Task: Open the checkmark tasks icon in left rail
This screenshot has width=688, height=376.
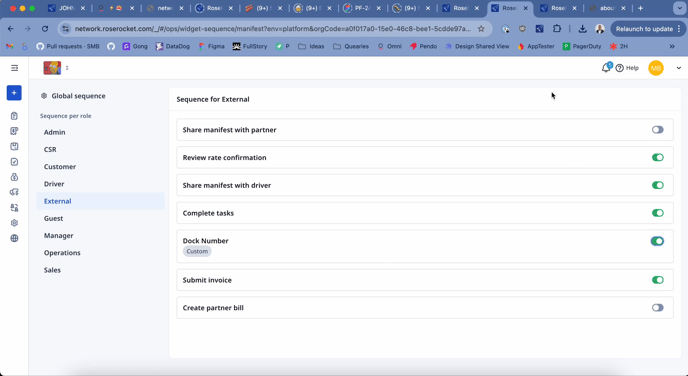Action: coord(14,162)
